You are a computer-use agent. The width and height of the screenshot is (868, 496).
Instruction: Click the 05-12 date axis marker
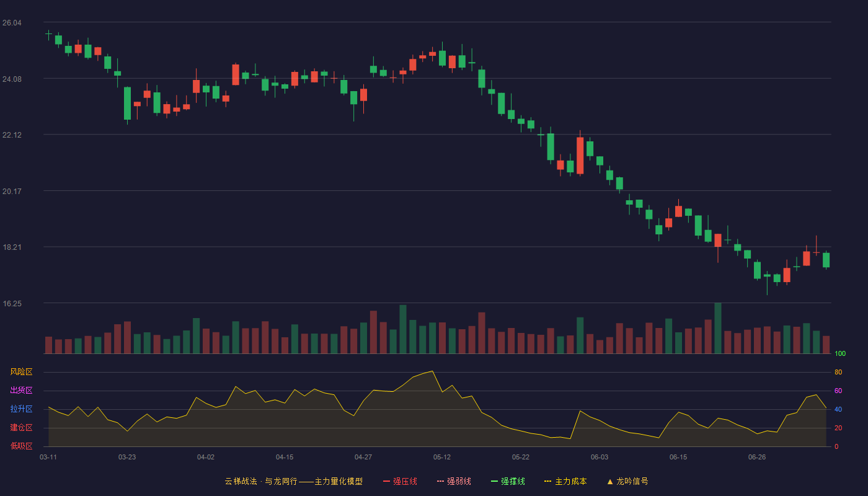(x=442, y=457)
